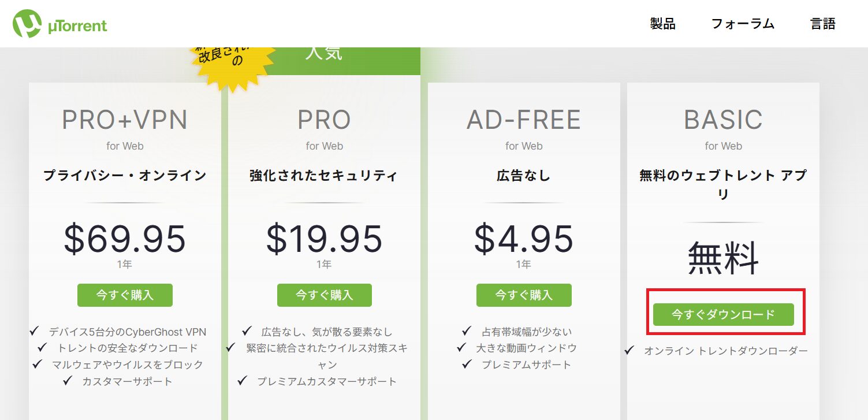Screen dimensions: 868x420
Task: Click the checkmark next to プレミアムカスタマーサポート
Action: 243,381
